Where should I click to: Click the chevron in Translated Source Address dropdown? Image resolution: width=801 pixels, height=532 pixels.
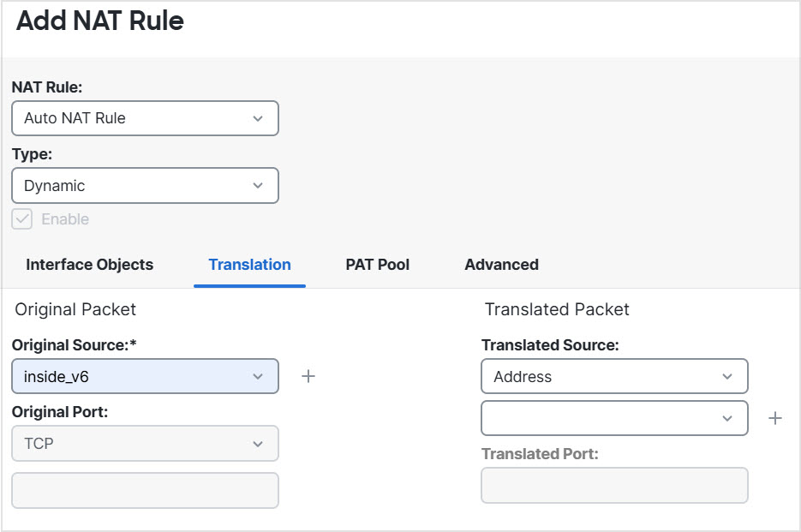[x=727, y=376]
